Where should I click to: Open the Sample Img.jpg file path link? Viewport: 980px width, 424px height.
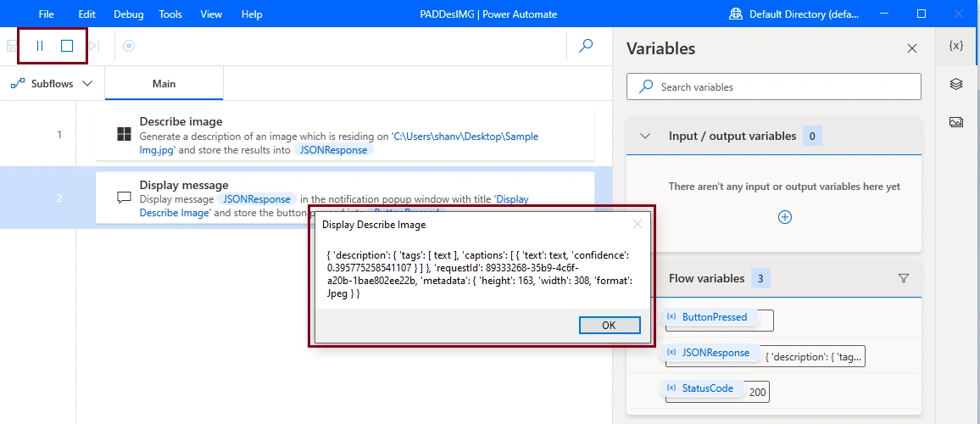coord(339,142)
